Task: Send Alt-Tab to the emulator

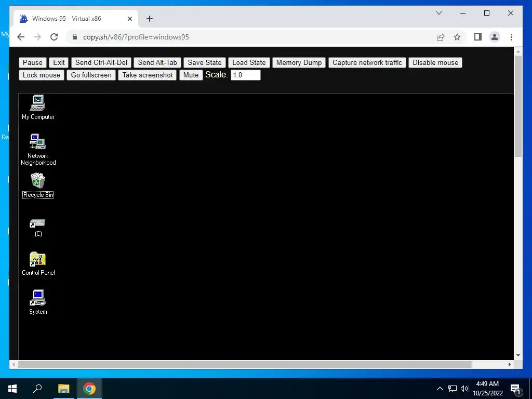Action: [x=157, y=62]
